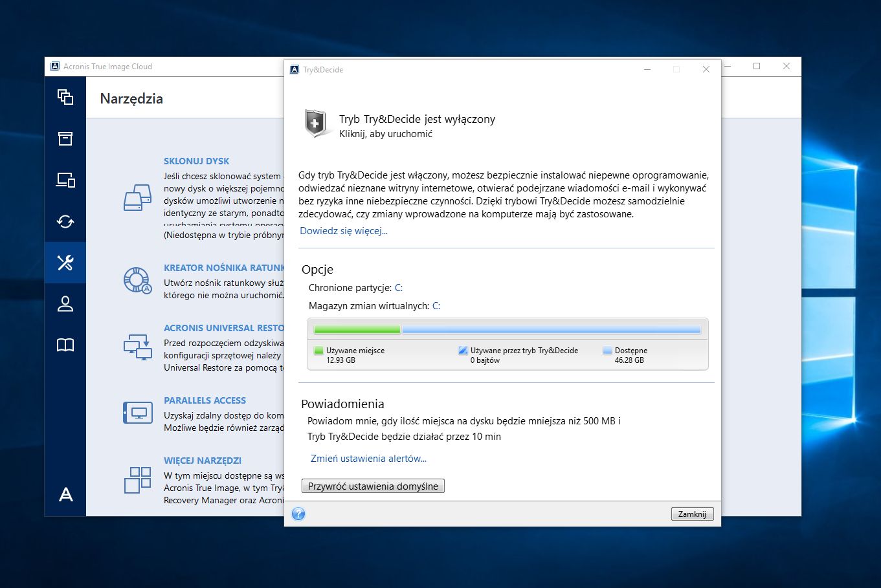The width and height of the screenshot is (881, 588).
Task: Click the More Tools squares icon
Action: [137, 480]
